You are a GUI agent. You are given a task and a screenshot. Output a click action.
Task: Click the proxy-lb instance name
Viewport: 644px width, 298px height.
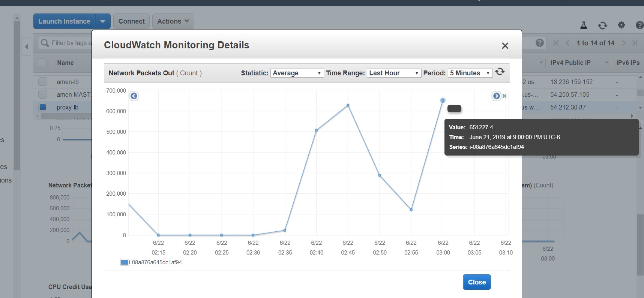tap(68, 107)
